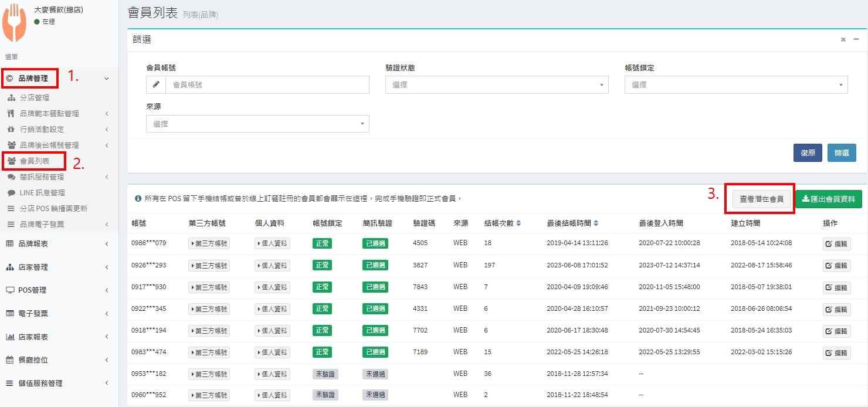Open 分店管理 in the sidebar

35,98
